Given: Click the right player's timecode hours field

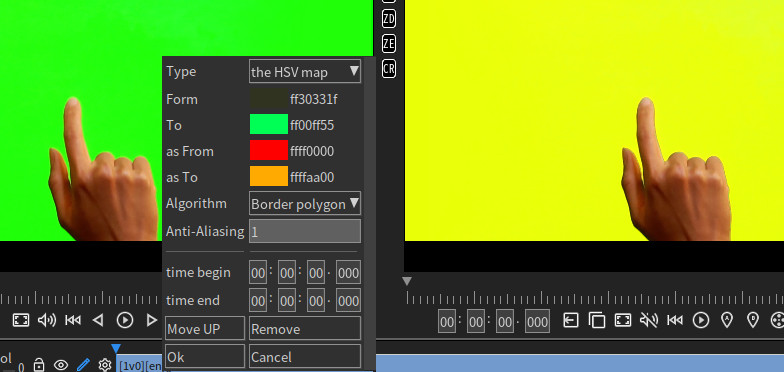Looking at the screenshot, I should [x=447, y=321].
